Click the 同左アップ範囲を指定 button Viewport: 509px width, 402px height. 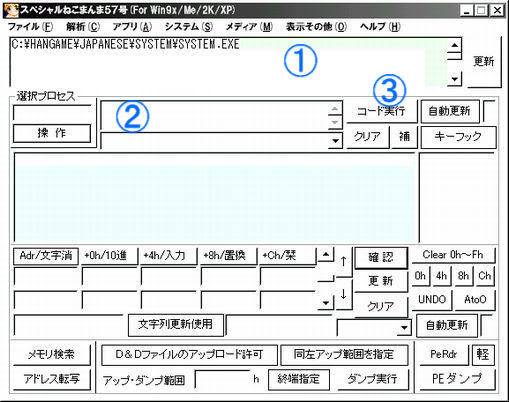(x=344, y=355)
